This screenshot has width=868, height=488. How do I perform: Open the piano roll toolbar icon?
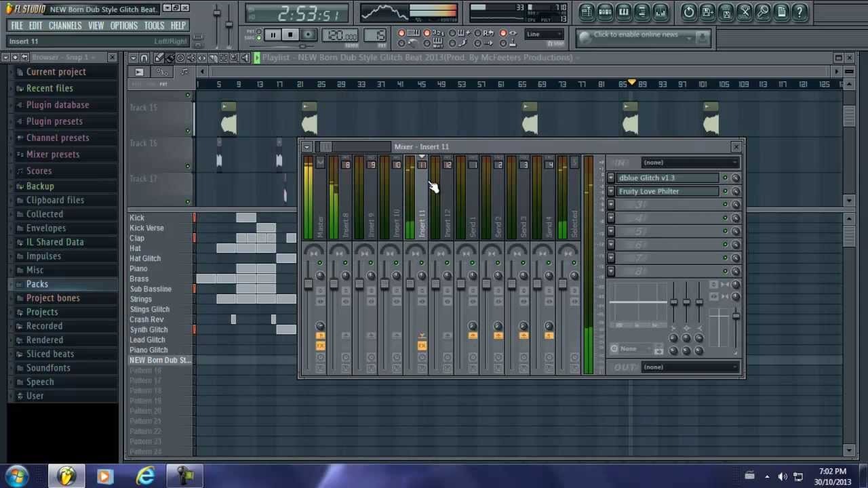pos(624,12)
